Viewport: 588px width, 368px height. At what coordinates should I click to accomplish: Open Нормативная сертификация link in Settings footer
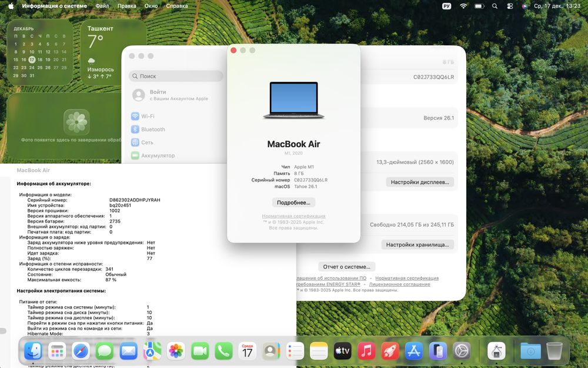click(407, 279)
